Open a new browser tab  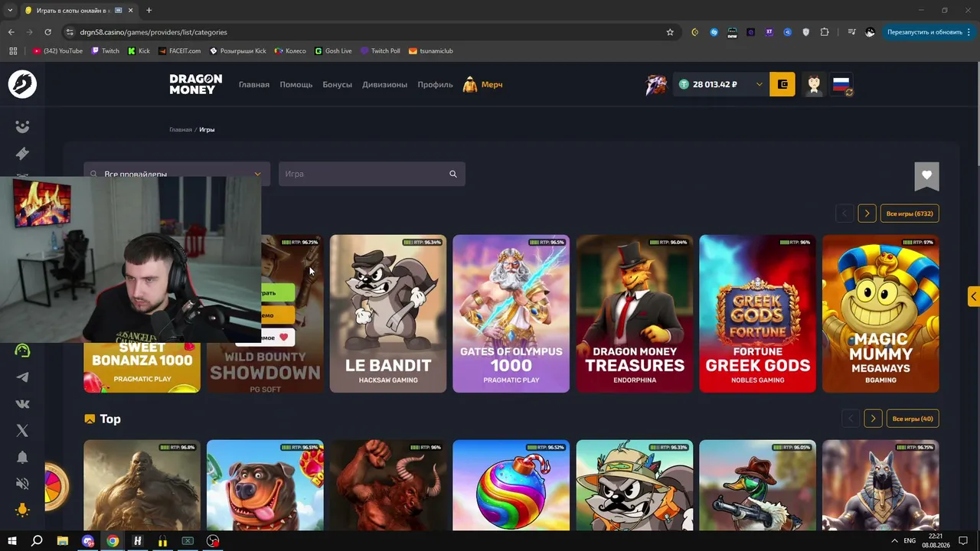point(149,11)
